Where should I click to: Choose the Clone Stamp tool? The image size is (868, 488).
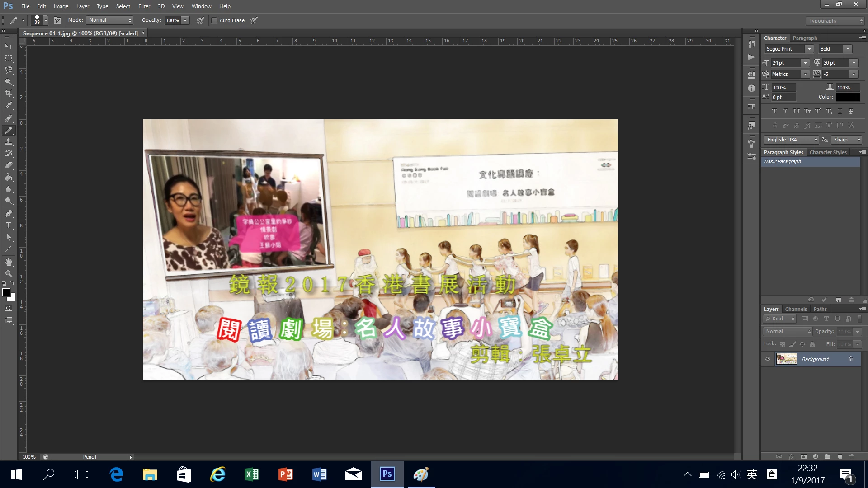[x=9, y=141]
